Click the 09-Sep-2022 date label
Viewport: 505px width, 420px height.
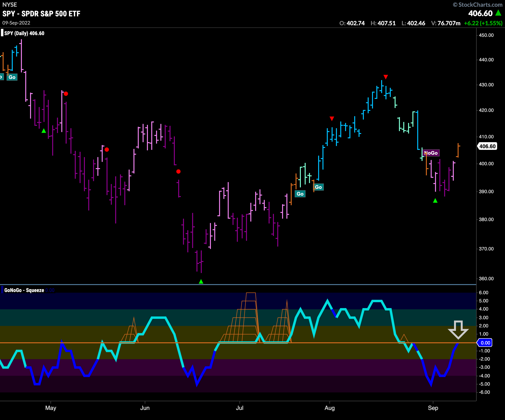pyautogui.click(x=16, y=23)
